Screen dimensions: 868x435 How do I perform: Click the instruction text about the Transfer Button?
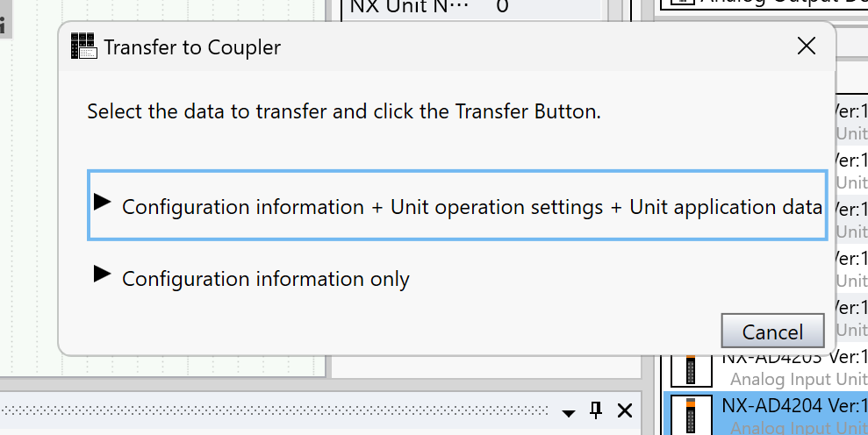click(344, 112)
